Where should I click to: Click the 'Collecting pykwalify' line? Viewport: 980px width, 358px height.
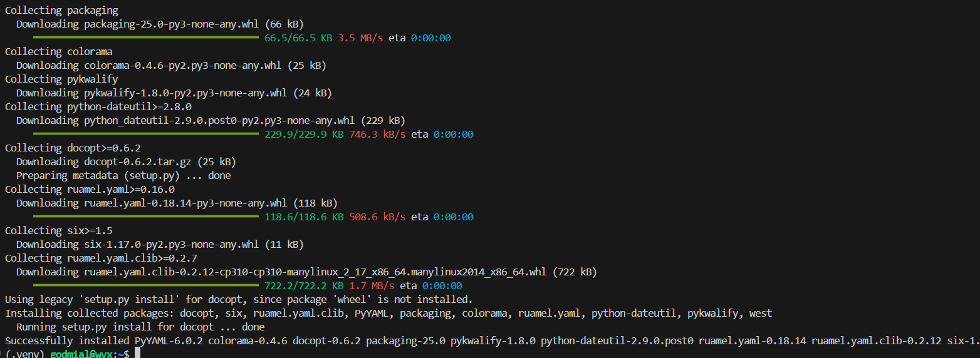pos(61,79)
